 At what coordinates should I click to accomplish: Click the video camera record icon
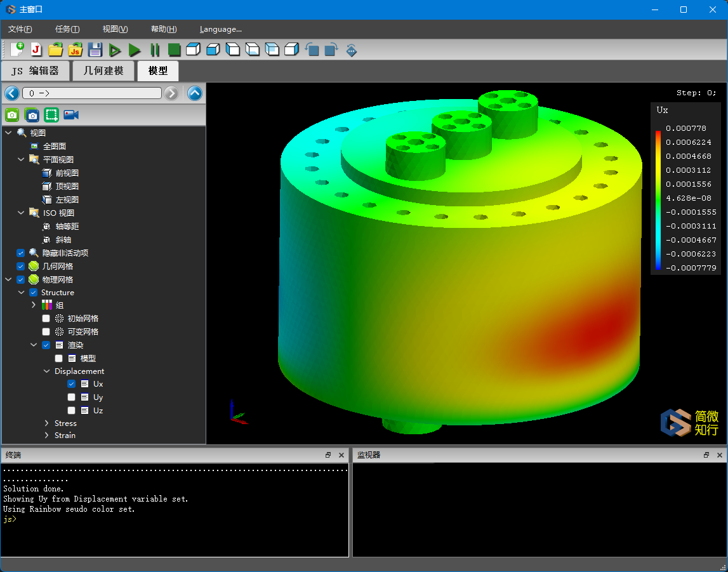click(x=71, y=115)
